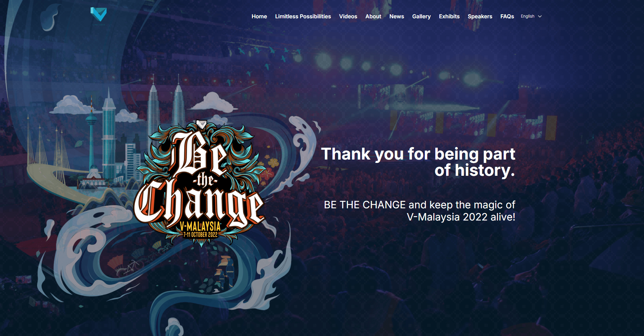The width and height of the screenshot is (644, 336).
Task: Open the Limitless Possibilities menu item
Action: tap(303, 16)
